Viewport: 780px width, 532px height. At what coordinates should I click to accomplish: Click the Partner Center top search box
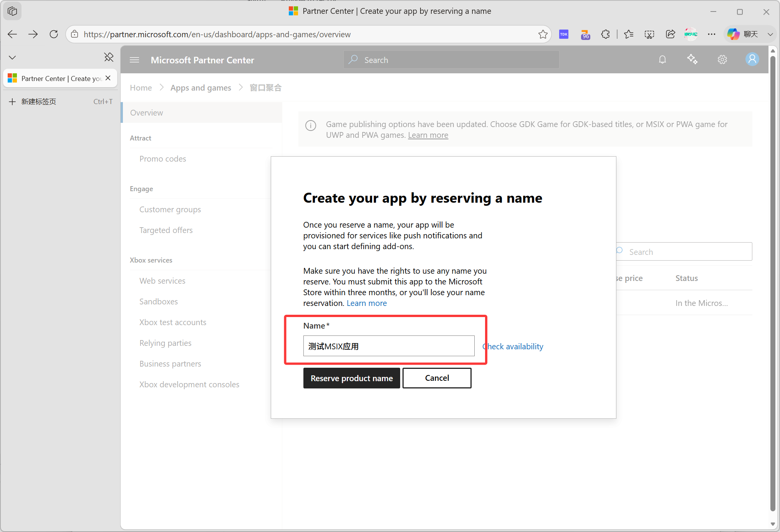tap(452, 60)
